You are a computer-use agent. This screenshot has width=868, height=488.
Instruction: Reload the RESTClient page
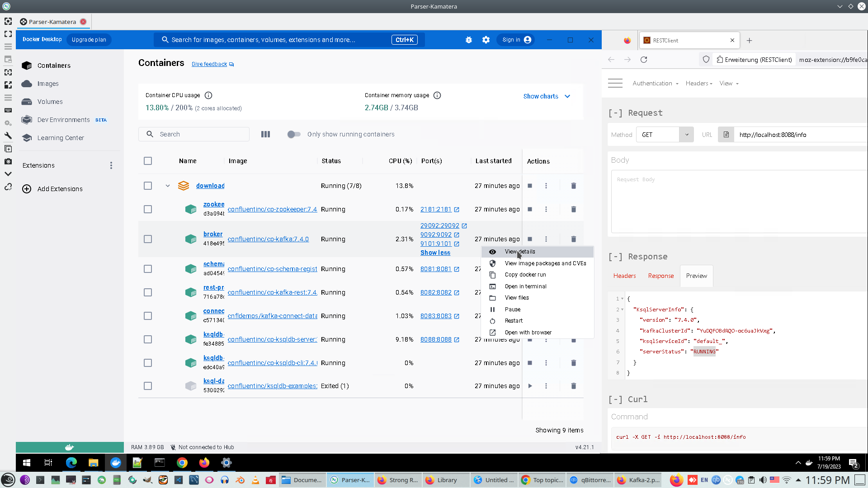tap(644, 60)
